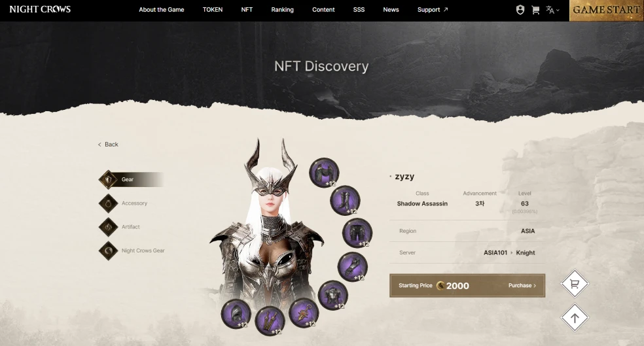Open the Support external link

433,10
